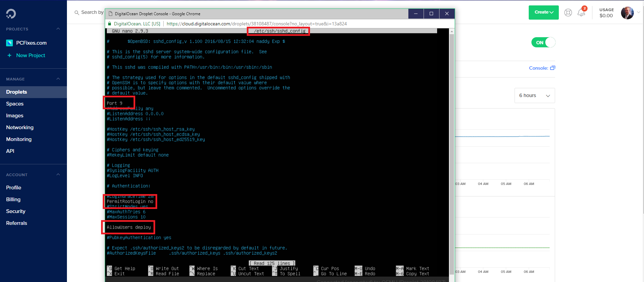Click the plus icon beside New Project
Screen dimensions: 644x282
coord(9,55)
